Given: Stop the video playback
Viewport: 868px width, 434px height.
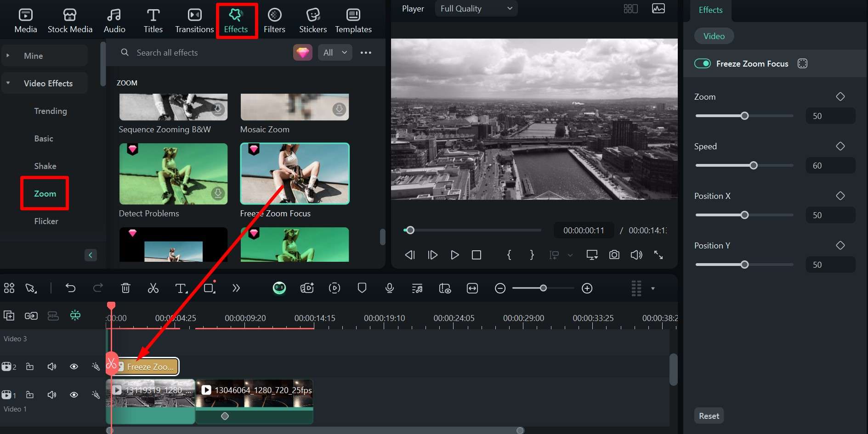Looking at the screenshot, I should (x=477, y=255).
